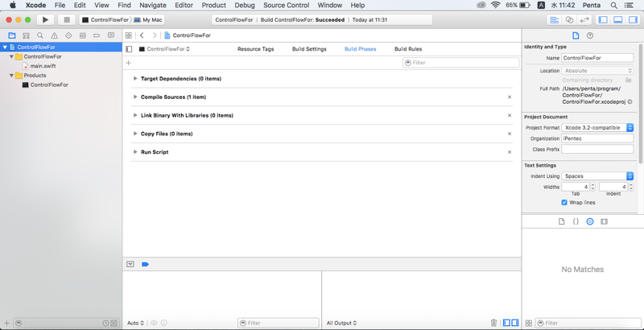
Task: Show the Symbol navigator
Action: [26, 35]
